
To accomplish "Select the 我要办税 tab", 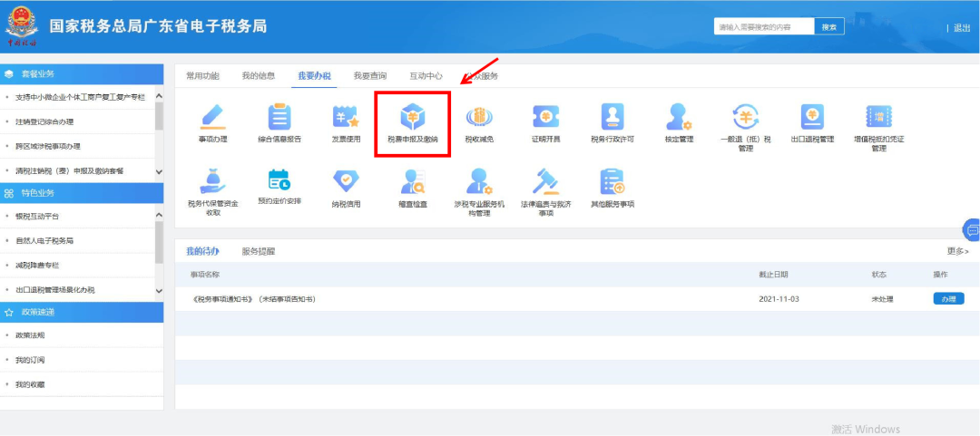I will (314, 76).
